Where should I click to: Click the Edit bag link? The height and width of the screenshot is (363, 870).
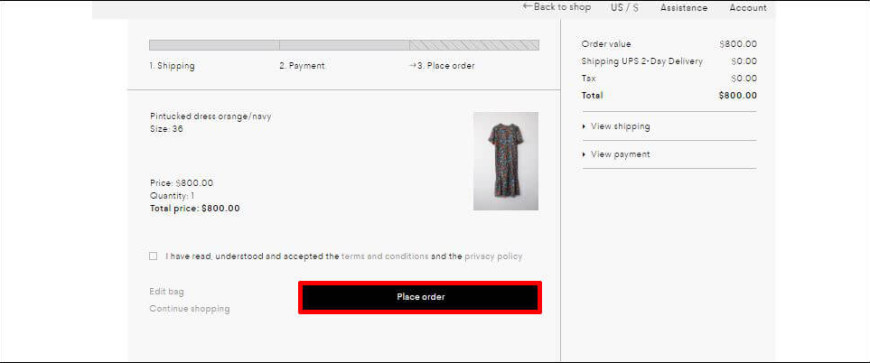(x=166, y=291)
